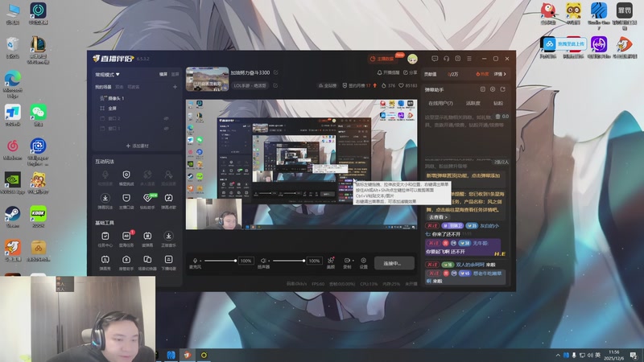The height and width of the screenshot is (362, 644).
Task: Open 主播数据 streamer data button
Action: 382,59
